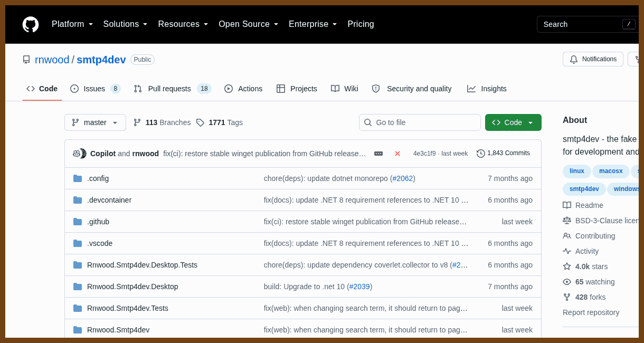Open the GitHub logo homepage
Screen dimensions: 644x343
pos(31,24)
